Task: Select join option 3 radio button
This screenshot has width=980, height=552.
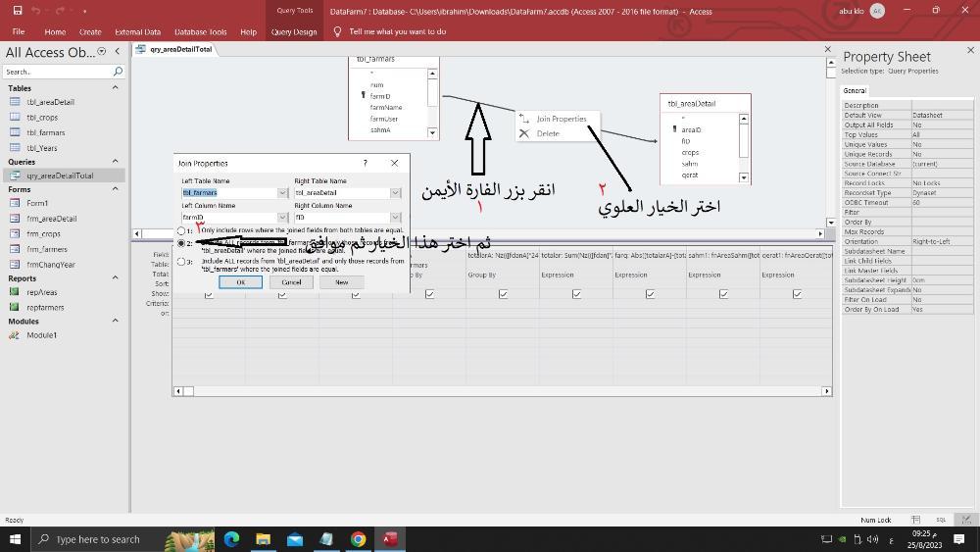Action: [181, 262]
